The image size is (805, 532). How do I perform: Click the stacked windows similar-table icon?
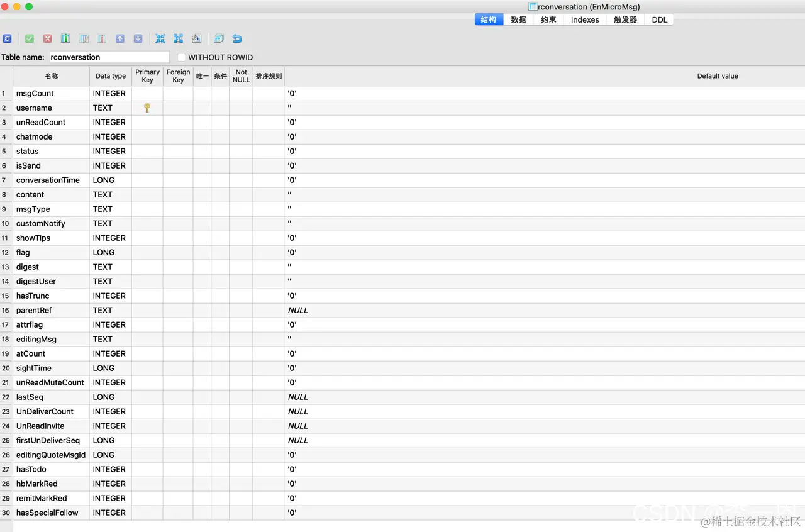tap(218, 38)
